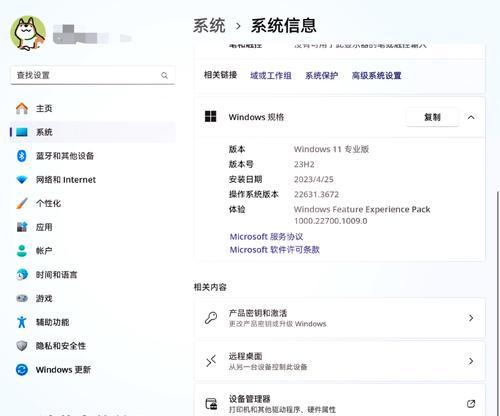Select 蓝牙和其他设备 in the sidebar
Viewport: 500px width, 416px height.
click(93, 156)
